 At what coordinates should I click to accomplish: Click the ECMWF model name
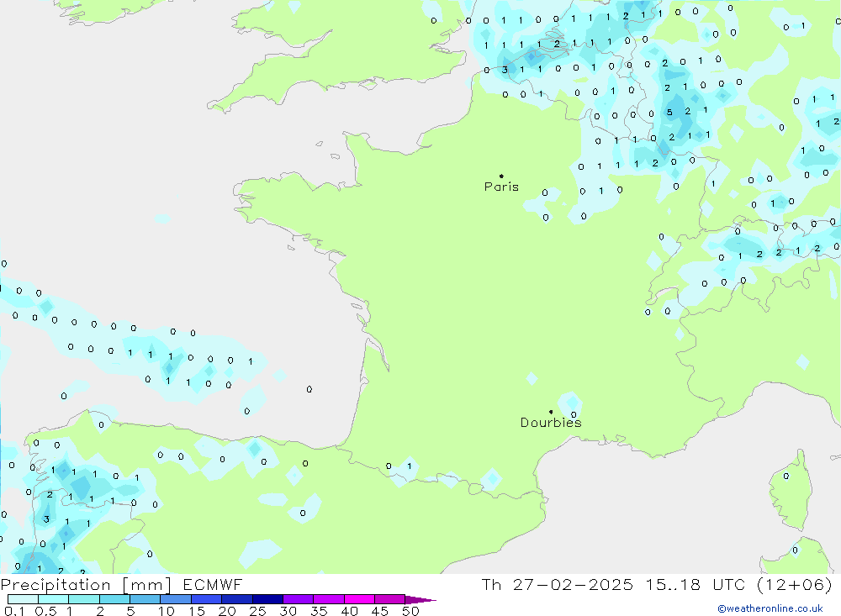pos(213,584)
